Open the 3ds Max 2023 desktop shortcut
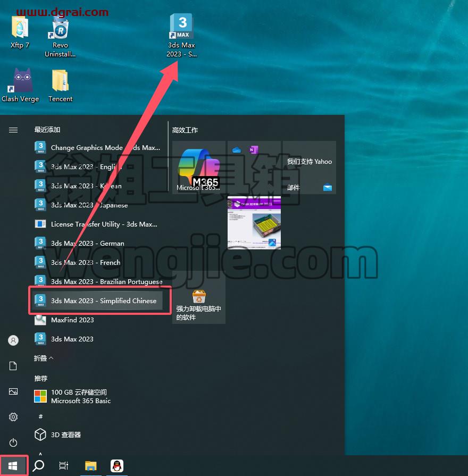This screenshot has width=468, height=476. click(x=181, y=35)
